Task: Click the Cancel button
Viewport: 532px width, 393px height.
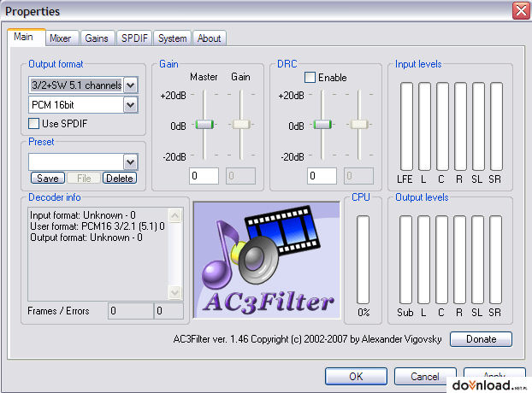Action: 425,377
